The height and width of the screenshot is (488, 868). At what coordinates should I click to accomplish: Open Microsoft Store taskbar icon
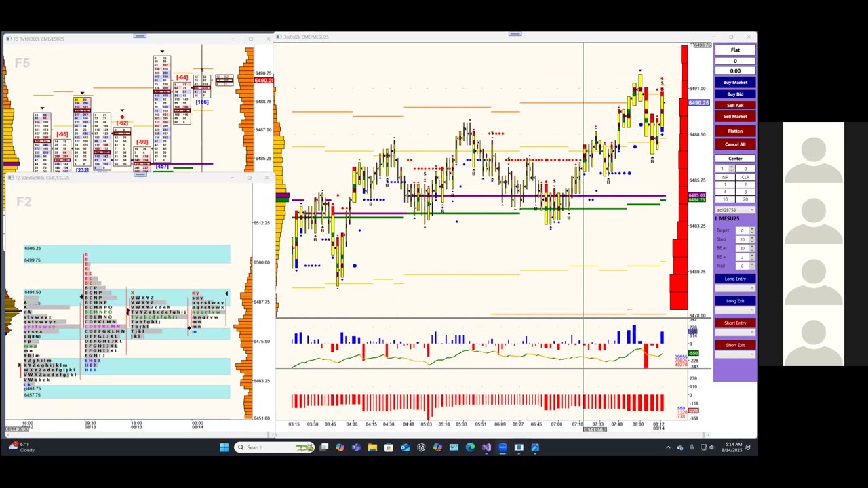pyautogui.click(x=389, y=447)
